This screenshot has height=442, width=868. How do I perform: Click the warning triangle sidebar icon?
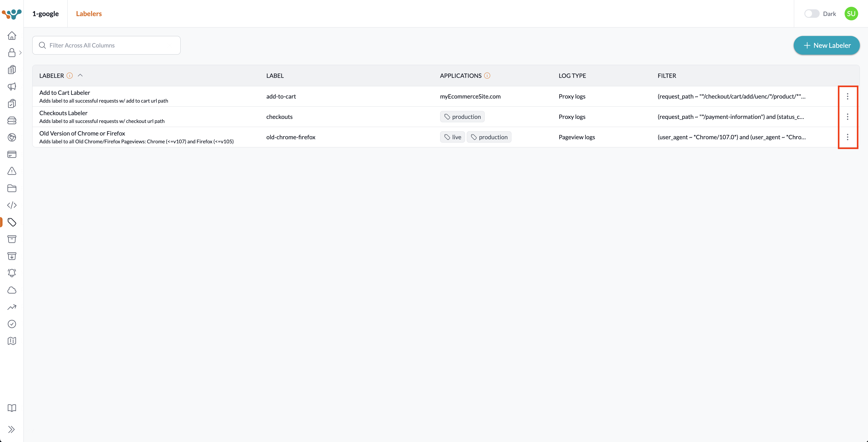pyautogui.click(x=12, y=171)
